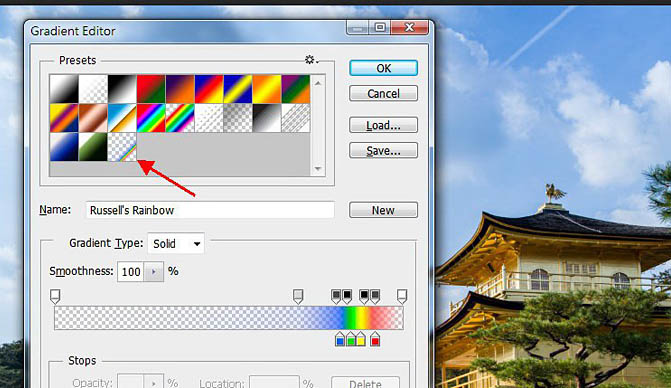The height and width of the screenshot is (388, 671).
Task: Select the green color stop
Action: [x=351, y=339]
